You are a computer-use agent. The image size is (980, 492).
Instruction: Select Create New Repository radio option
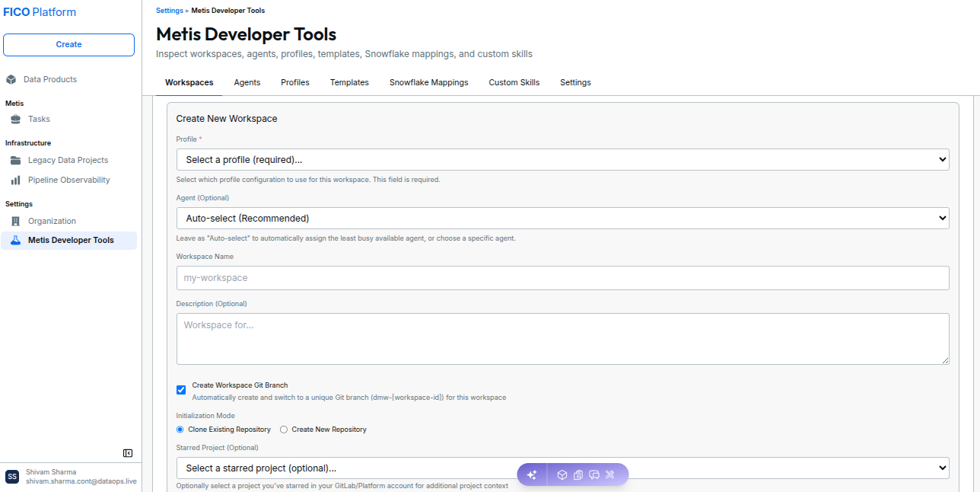pos(284,430)
